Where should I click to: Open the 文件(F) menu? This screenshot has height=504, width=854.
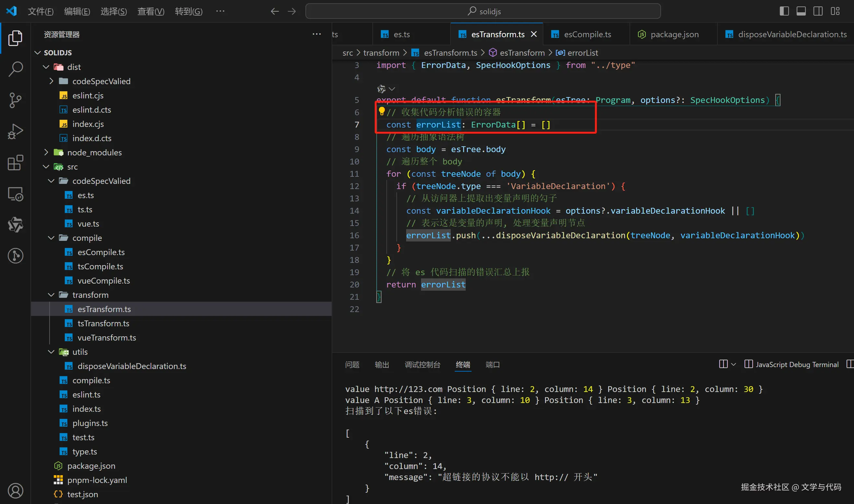point(40,12)
